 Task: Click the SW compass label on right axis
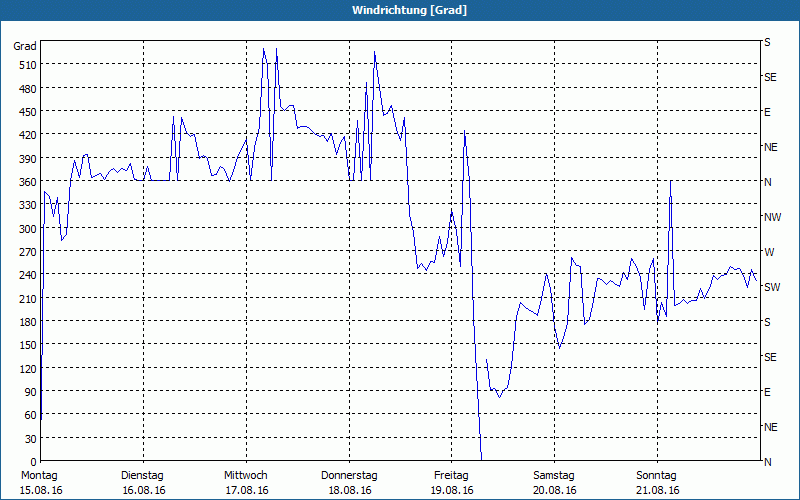pyautogui.click(x=772, y=287)
